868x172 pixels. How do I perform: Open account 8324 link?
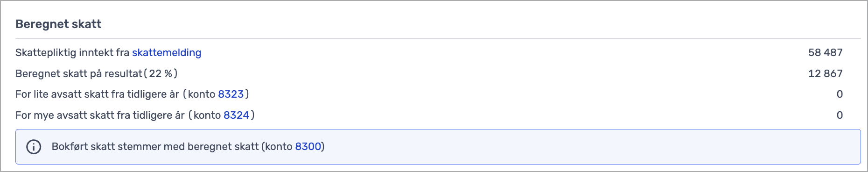tap(237, 115)
